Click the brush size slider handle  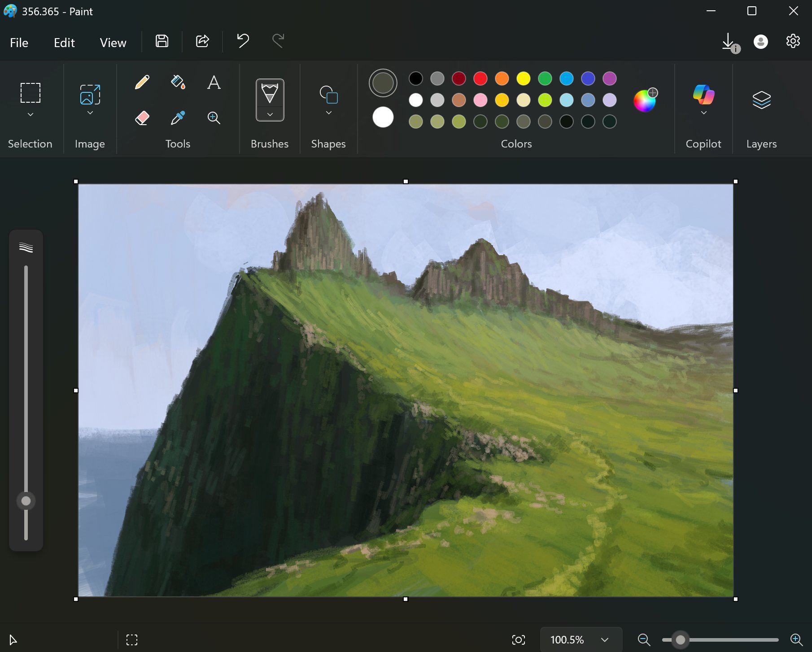26,501
